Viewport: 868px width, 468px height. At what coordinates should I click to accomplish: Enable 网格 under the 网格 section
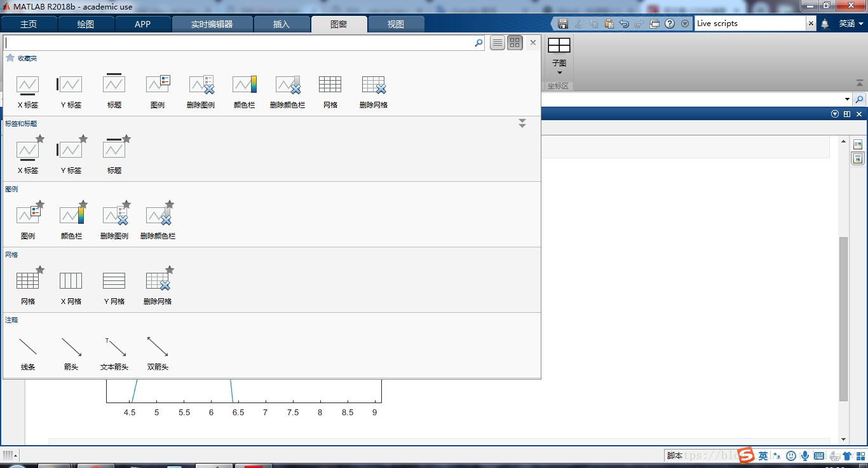coord(28,288)
